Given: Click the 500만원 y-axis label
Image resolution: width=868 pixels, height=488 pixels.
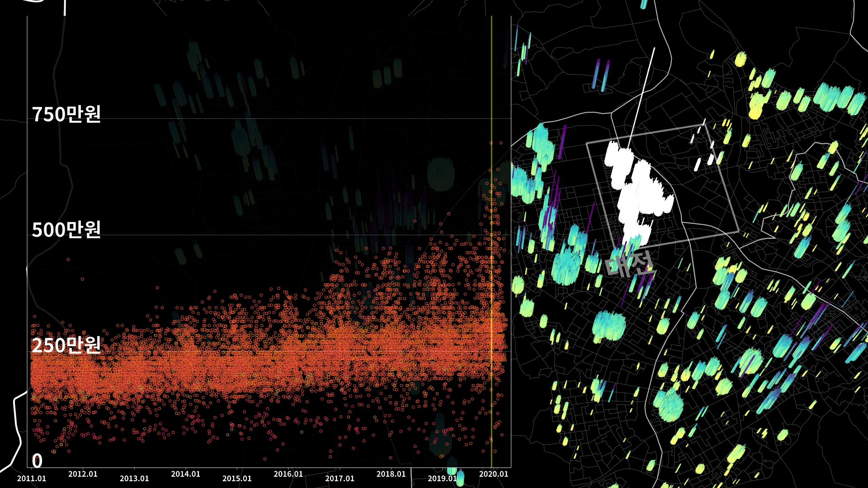Looking at the screenshot, I should pos(66,230).
